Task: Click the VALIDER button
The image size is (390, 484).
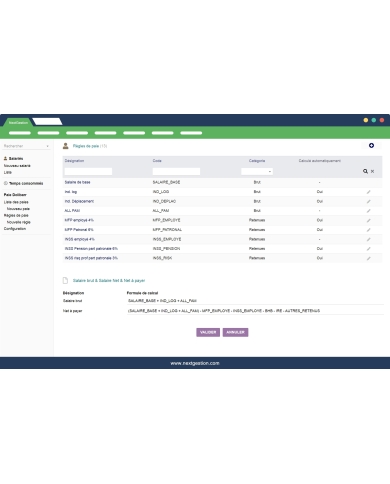Action: point(208,332)
